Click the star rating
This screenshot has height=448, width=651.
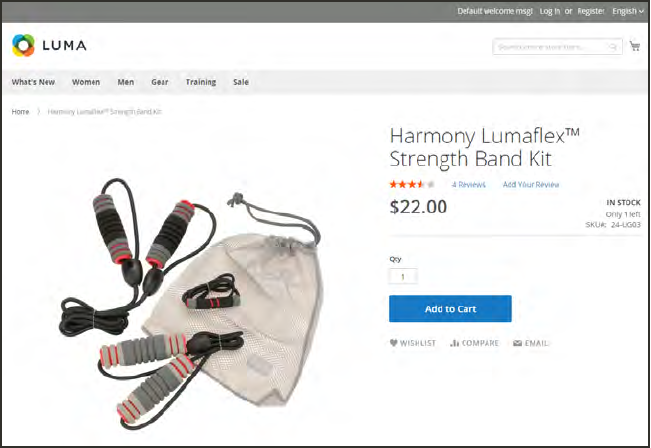(x=412, y=184)
